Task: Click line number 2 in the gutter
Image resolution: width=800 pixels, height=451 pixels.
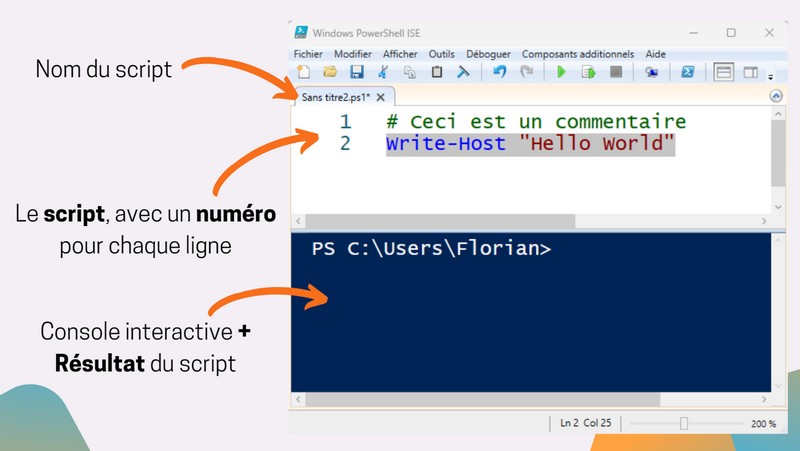Action: point(345,143)
